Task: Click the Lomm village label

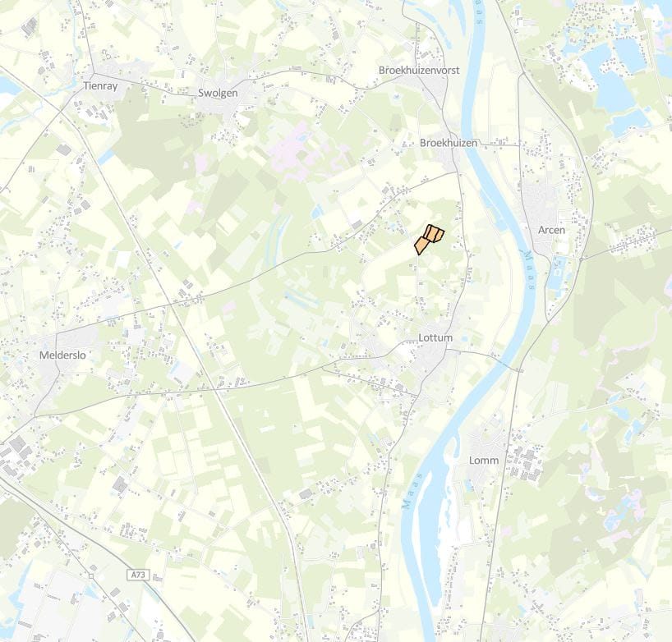Action: coord(484,461)
